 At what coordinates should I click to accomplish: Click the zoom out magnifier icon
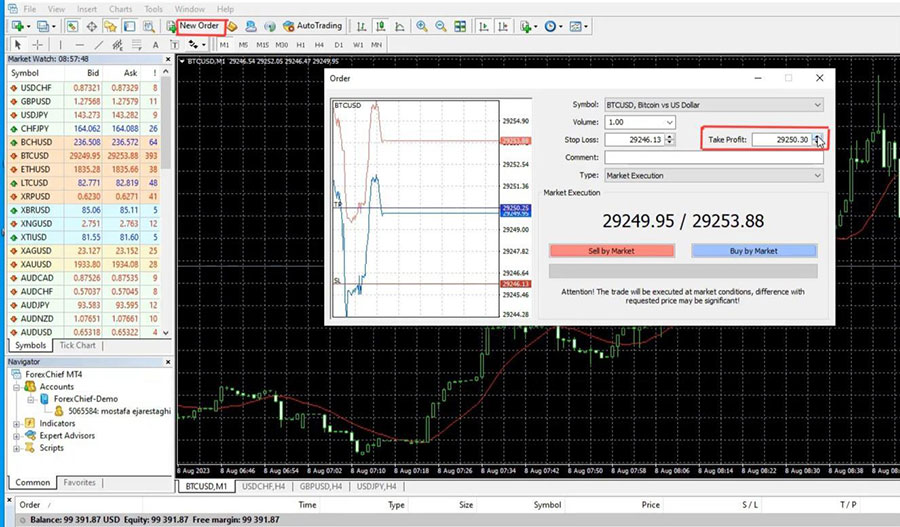click(x=441, y=26)
